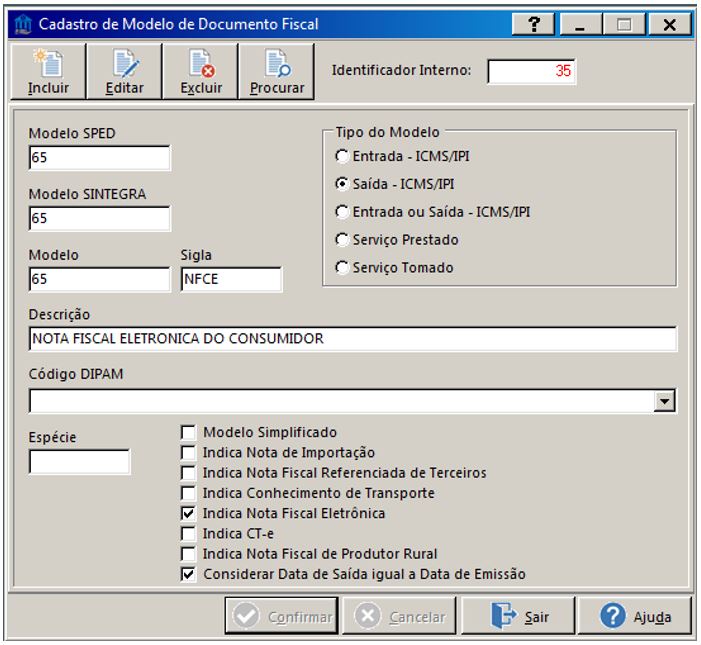Viewport: 701px width, 645px height.
Task: Click the Identificador Interno field
Action: 531,71
